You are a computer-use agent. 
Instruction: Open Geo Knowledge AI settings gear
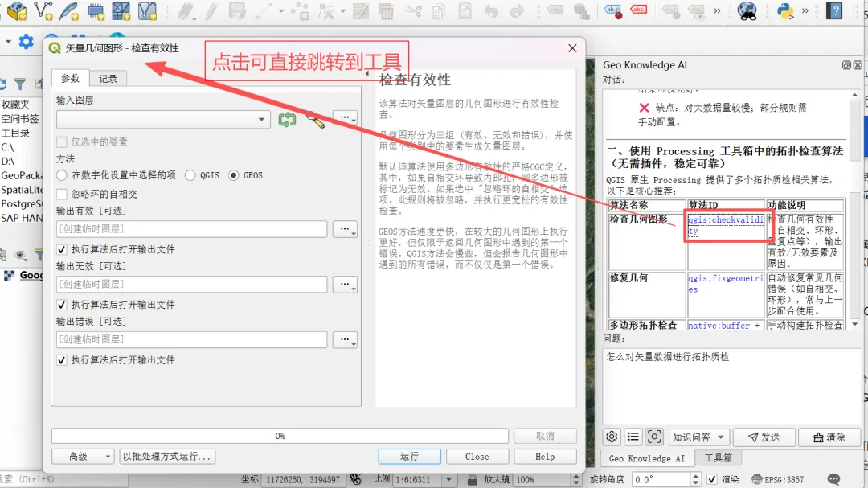[x=612, y=437]
